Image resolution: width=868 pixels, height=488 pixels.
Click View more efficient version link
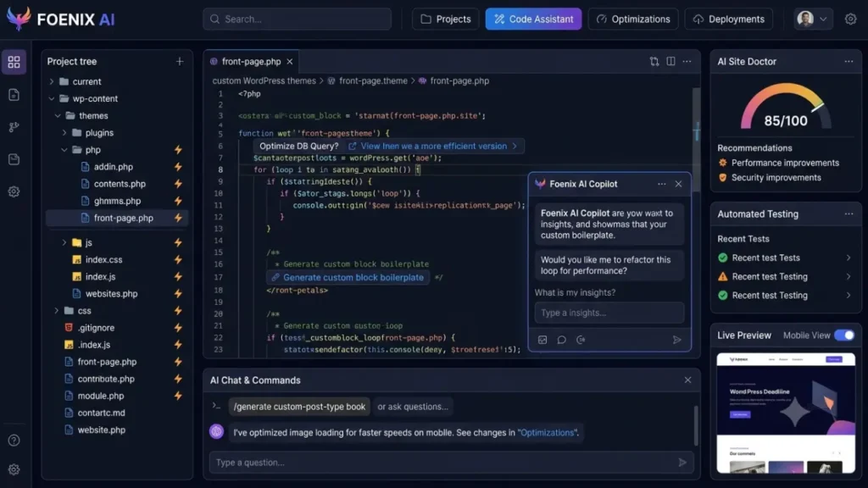tap(433, 146)
